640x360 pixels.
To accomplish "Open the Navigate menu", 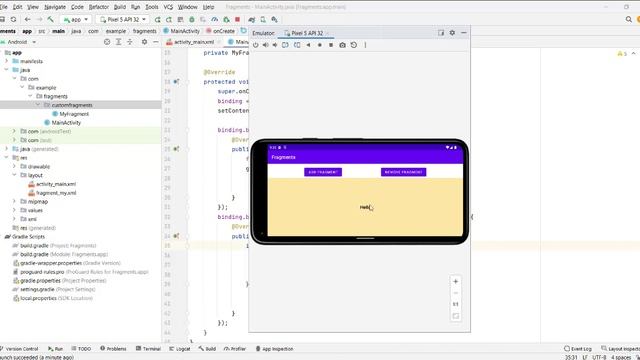I will (x=55, y=7).
